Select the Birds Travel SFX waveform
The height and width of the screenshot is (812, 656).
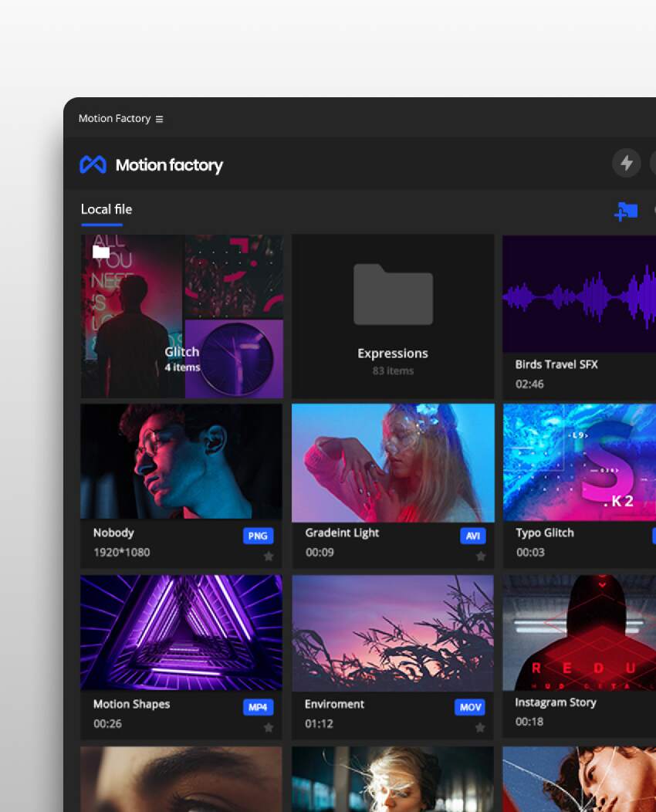580,295
